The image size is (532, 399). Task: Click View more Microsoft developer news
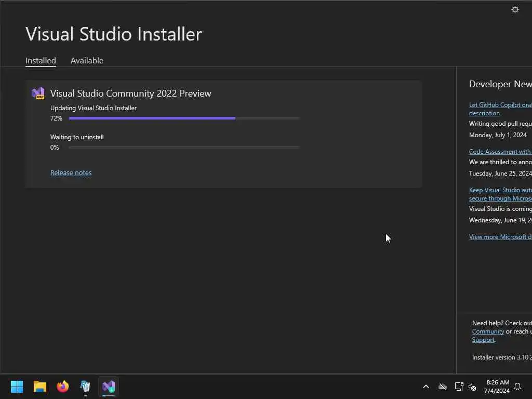[500, 237]
